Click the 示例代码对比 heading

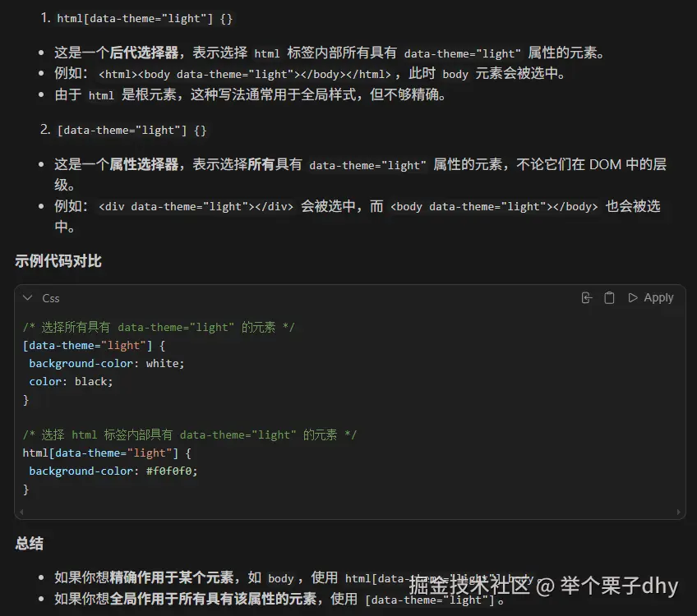pyautogui.click(x=58, y=261)
